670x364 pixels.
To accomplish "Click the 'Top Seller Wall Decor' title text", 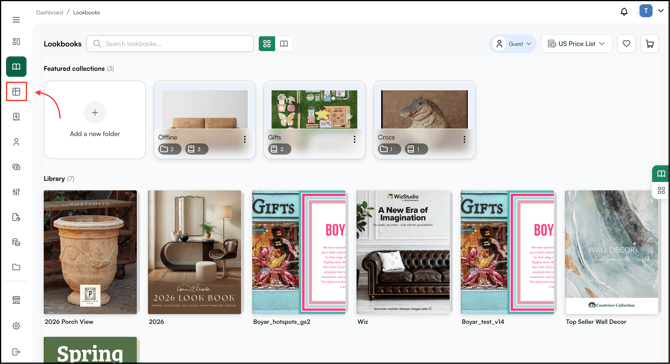I will coord(596,322).
